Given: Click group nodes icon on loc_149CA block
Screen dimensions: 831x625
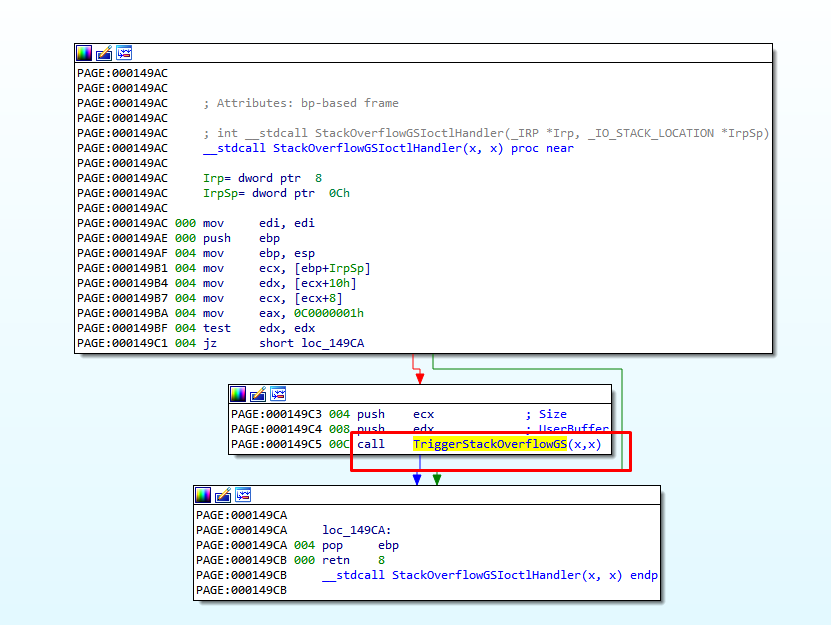Looking at the screenshot, I should [243, 495].
